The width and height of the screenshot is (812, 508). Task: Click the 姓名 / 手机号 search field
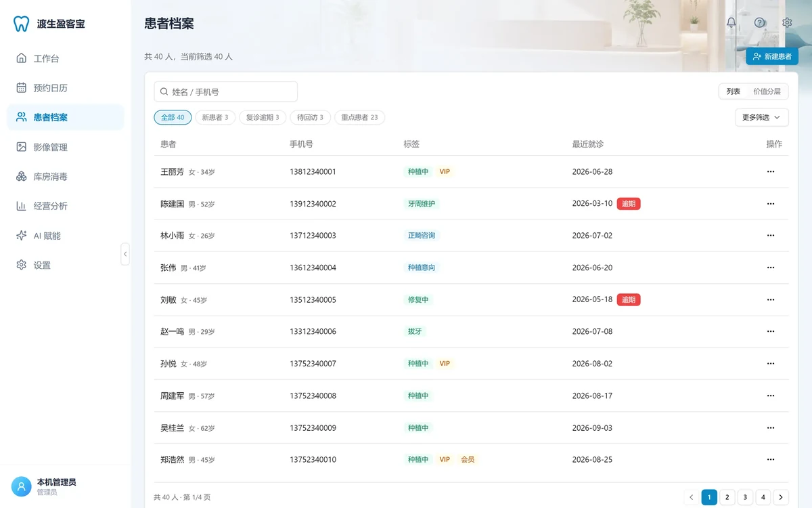tap(226, 91)
